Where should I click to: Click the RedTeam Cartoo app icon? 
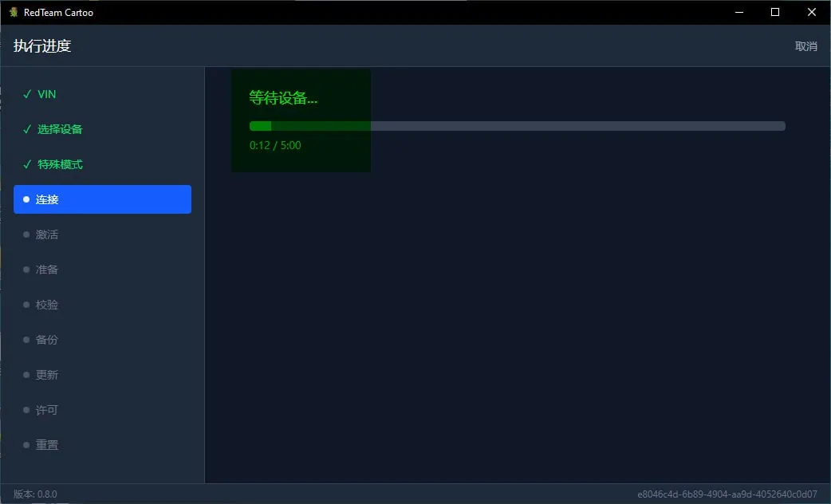[14, 12]
